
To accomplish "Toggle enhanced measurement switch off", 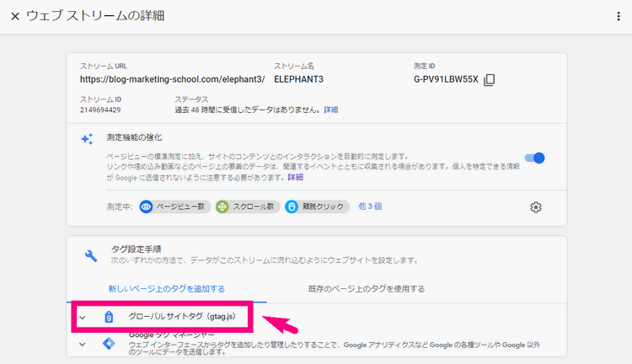I will [535, 158].
